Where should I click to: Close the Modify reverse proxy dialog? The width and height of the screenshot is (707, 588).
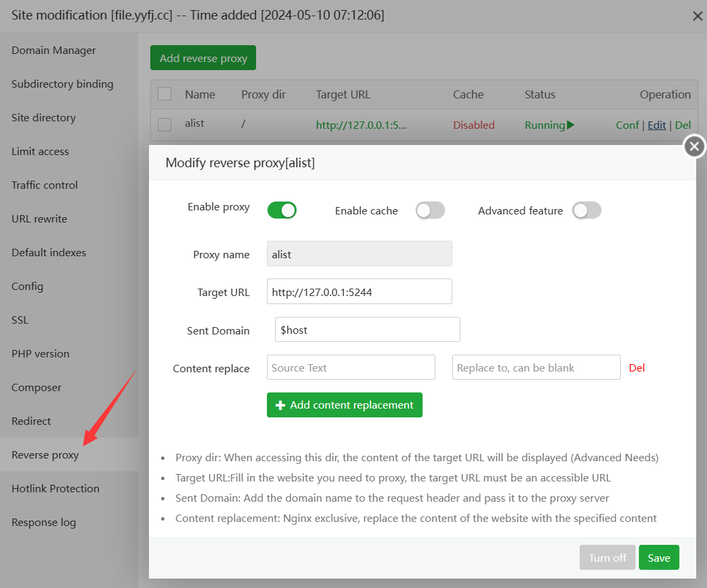coord(694,146)
